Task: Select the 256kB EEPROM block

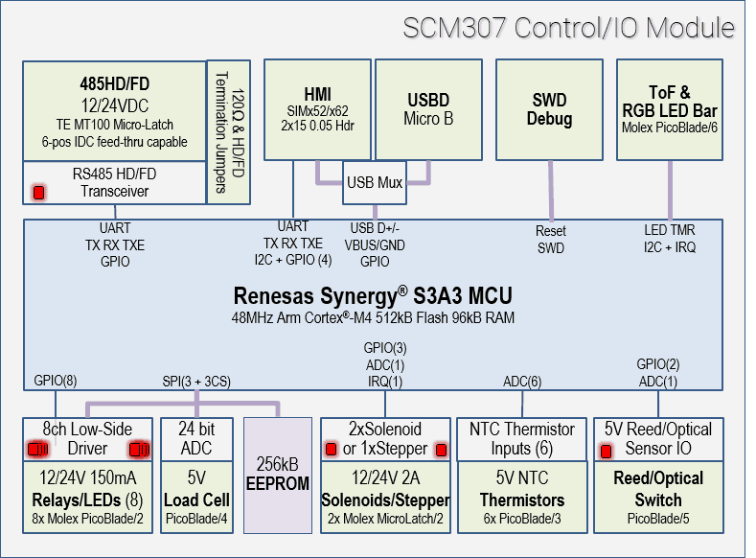Action: pyautogui.click(x=278, y=475)
